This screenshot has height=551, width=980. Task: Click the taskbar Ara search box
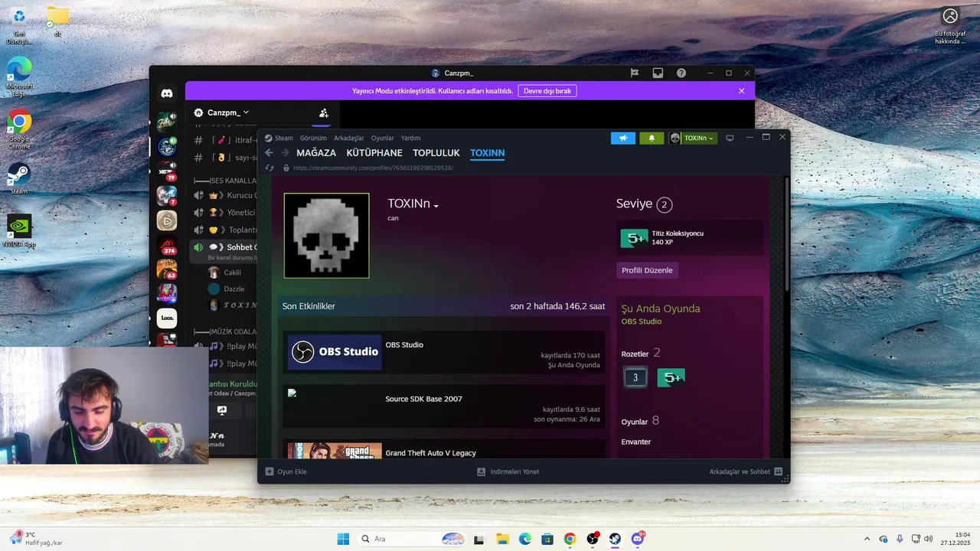(x=412, y=539)
